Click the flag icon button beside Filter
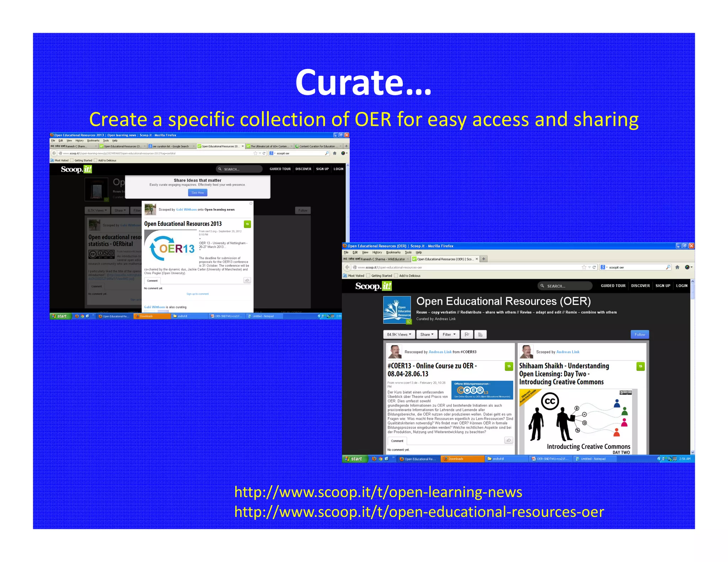 pos(467,334)
